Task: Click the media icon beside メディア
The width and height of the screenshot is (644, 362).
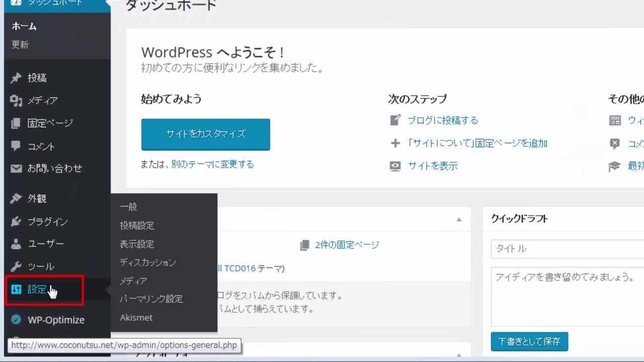Action: tap(16, 101)
